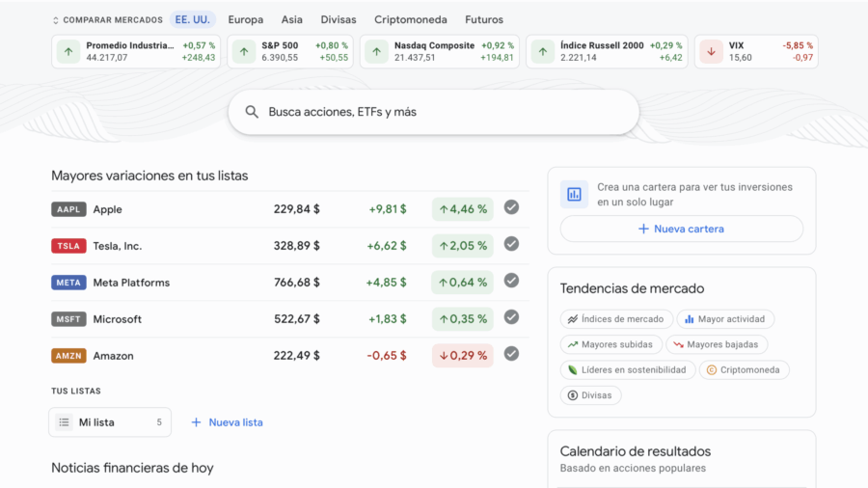Create a Nueva cartera
Viewport: 868px width, 488px height.
682,229
